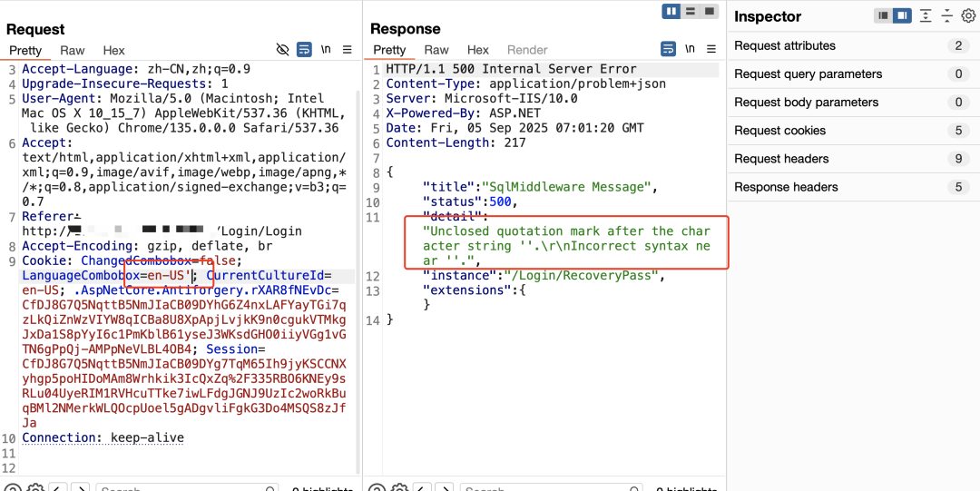980x491 pixels.
Task: Click the Connection: keep-alive header line
Action: (x=103, y=437)
